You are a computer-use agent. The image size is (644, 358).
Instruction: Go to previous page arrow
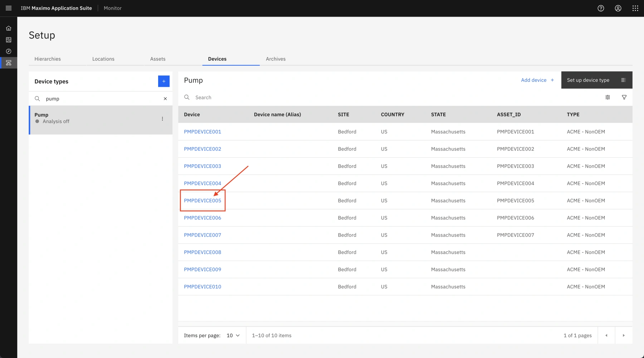[606, 335]
